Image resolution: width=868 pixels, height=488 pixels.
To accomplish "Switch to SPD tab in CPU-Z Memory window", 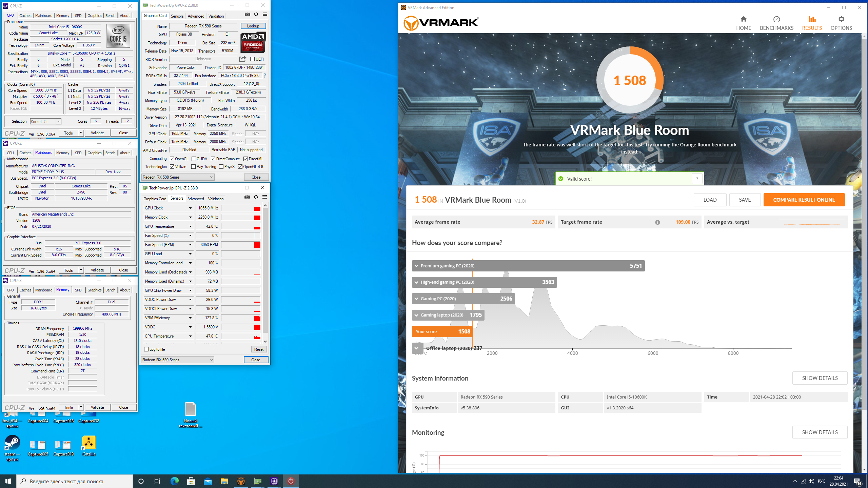I will (78, 290).
